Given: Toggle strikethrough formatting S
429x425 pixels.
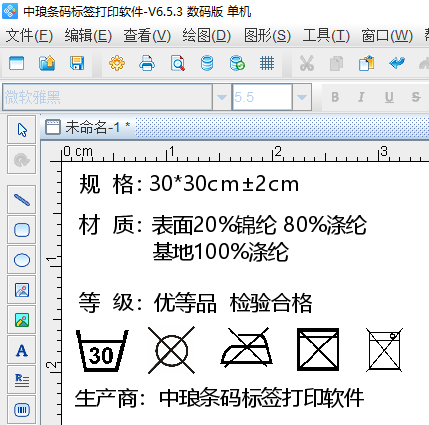Looking at the screenshot, I should tap(416, 97).
